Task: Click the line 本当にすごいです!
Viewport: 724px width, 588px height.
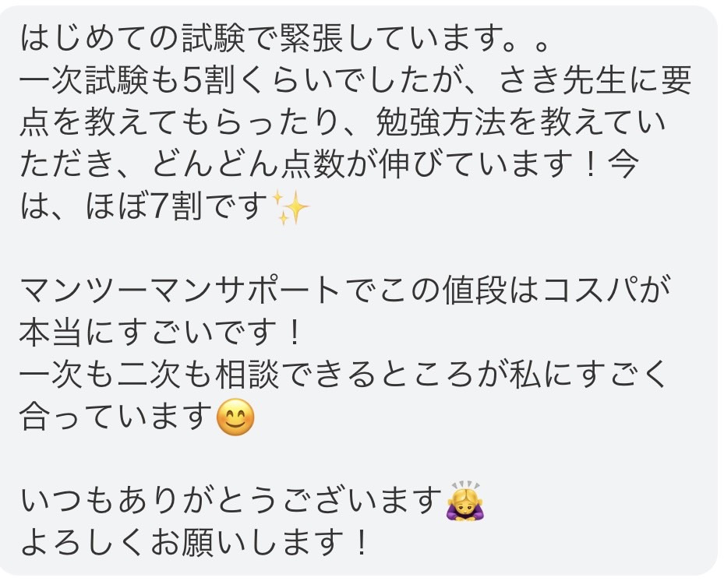Action: [161, 333]
